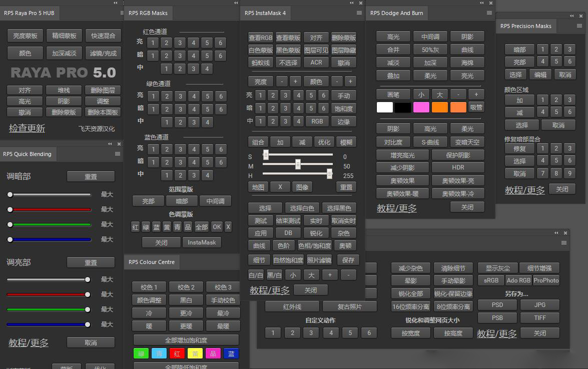Click 全部增加饱和度 in Colour Centre

point(186,340)
